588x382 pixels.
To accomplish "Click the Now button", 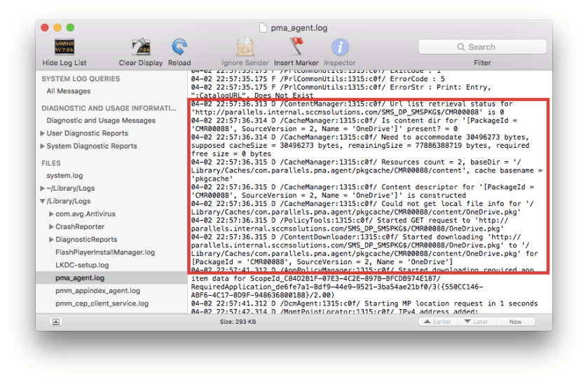I will point(515,322).
